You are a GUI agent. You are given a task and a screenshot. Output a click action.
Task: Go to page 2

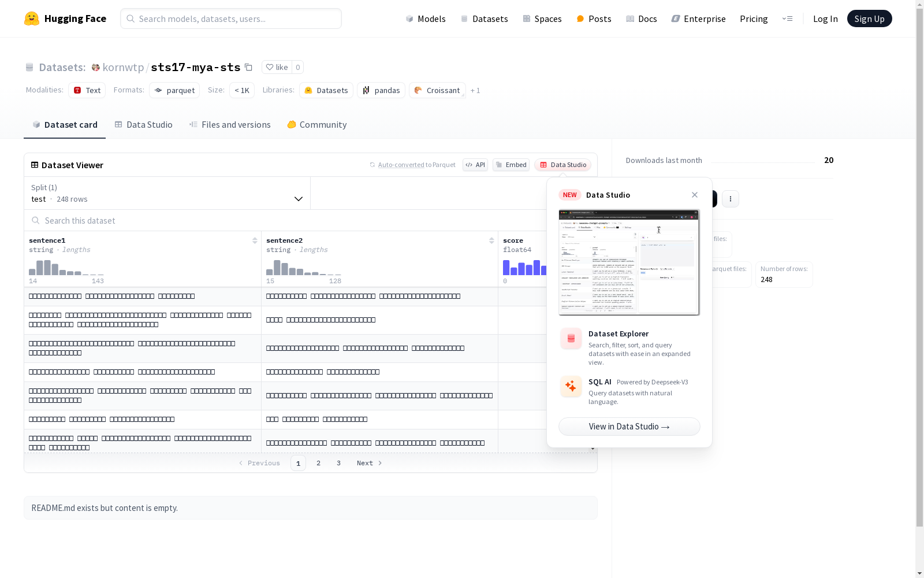coord(318,463)
